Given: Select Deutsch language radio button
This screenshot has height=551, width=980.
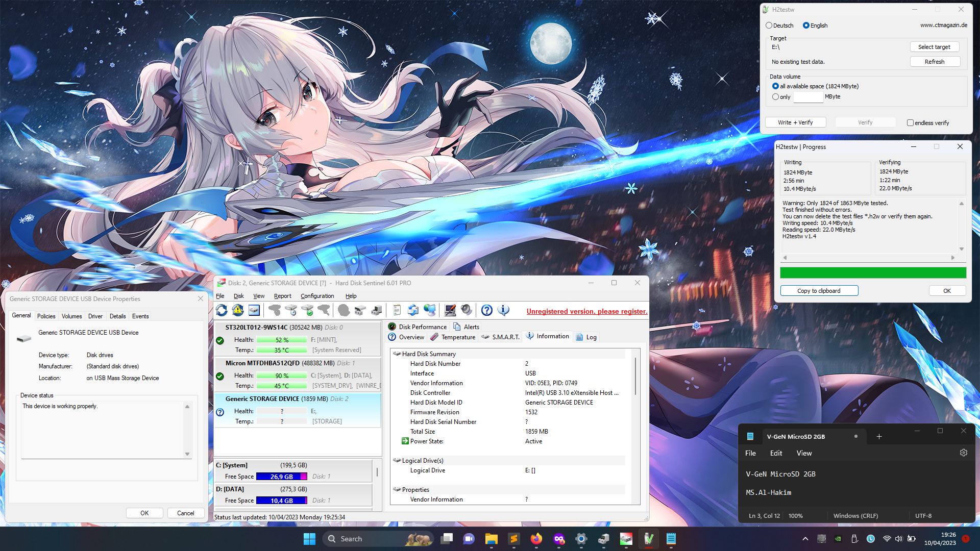Looking at the screenshot, I should click(x=769, y=26).
